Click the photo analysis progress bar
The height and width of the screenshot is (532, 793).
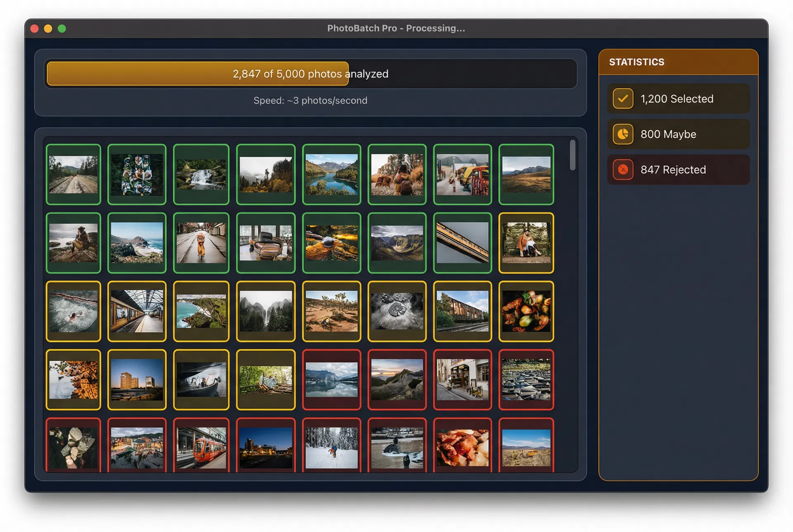pos(311,74)
